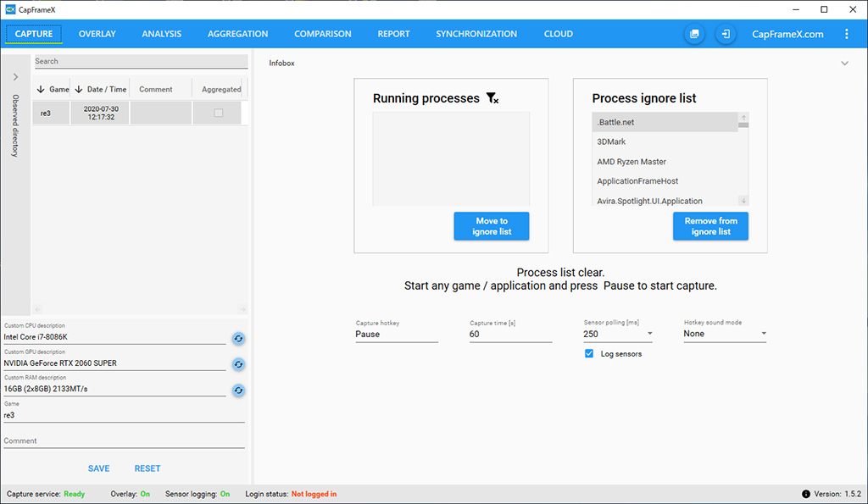
Task: Click the Save button
Action: [x=99, y=468]
